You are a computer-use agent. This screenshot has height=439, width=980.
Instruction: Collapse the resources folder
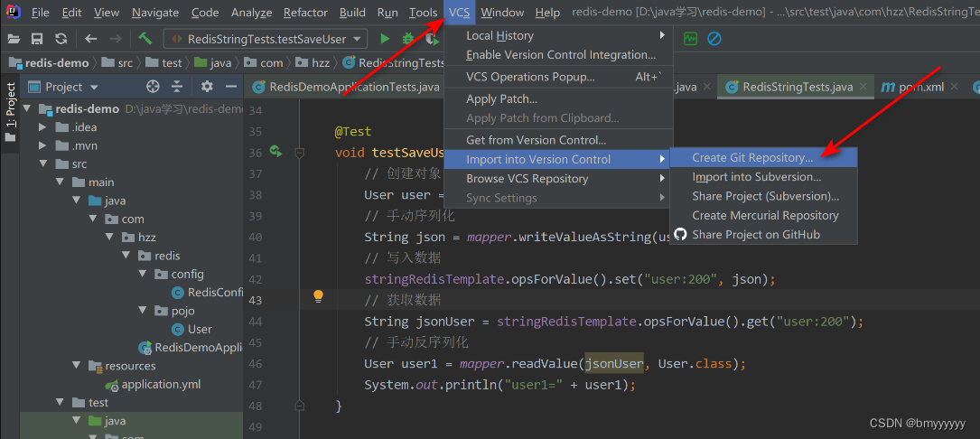pos(76,365)
